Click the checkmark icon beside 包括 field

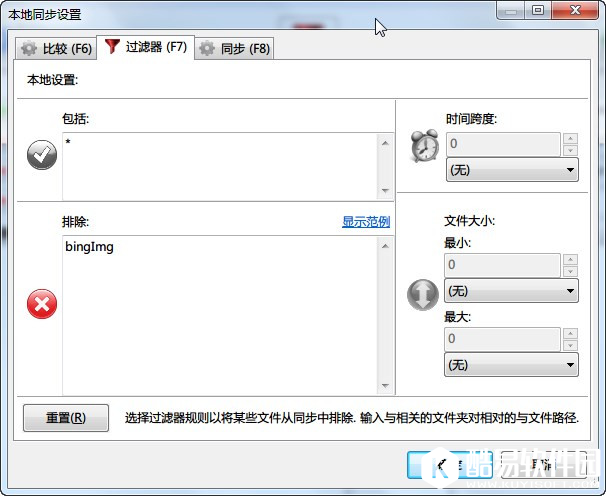(41, 155)
